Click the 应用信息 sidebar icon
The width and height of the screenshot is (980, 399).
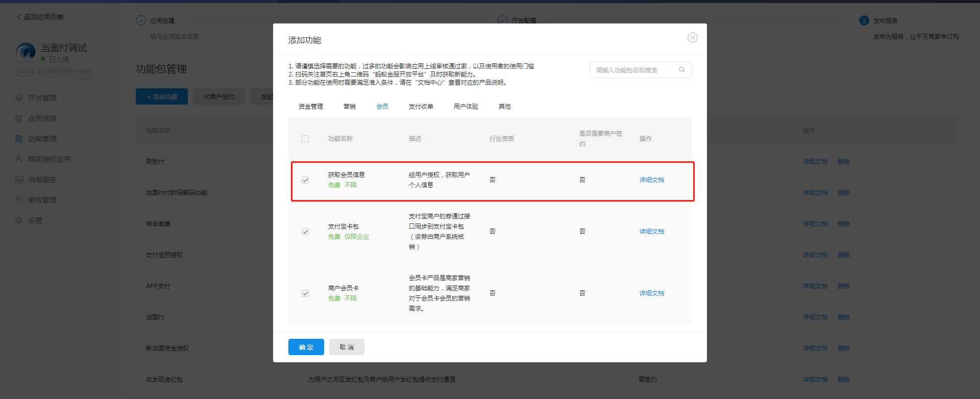(19, 118)
